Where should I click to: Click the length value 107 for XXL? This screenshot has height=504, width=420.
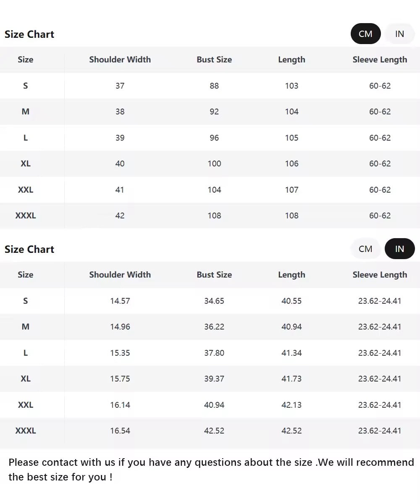point(291,190)
